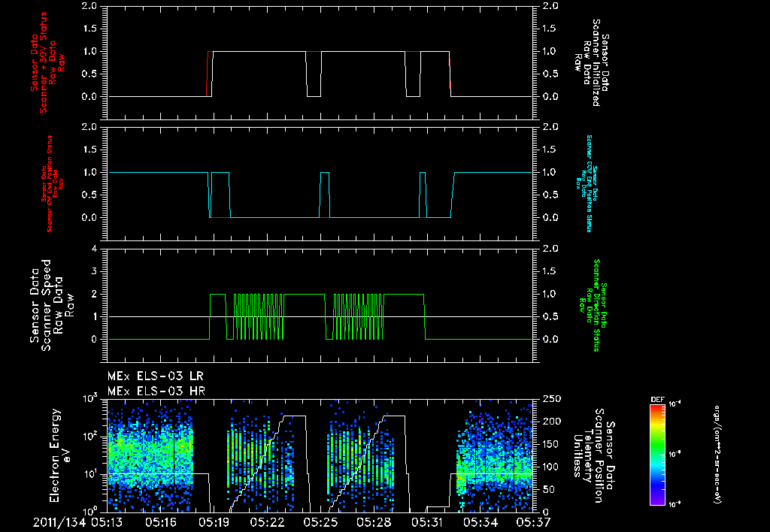
Task: Select the 'Scanner Position Telemetry Unitless' axis title
Action: click(593, 455)
